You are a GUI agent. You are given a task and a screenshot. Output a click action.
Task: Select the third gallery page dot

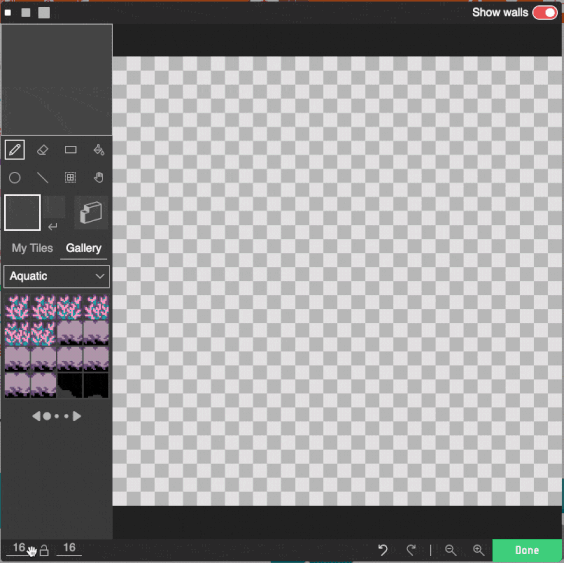coord(66,416)
